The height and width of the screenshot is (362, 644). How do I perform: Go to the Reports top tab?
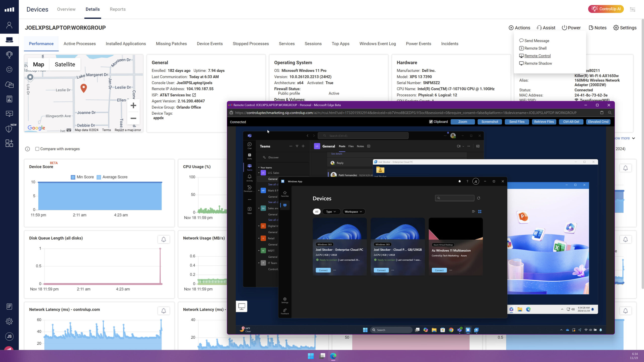pyautogui.click(x=118, y=9)
